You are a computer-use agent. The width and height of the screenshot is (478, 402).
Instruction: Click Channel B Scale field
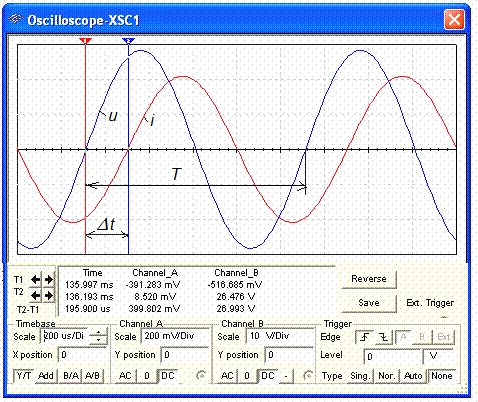pyautogui.click(x=279, y=336)
